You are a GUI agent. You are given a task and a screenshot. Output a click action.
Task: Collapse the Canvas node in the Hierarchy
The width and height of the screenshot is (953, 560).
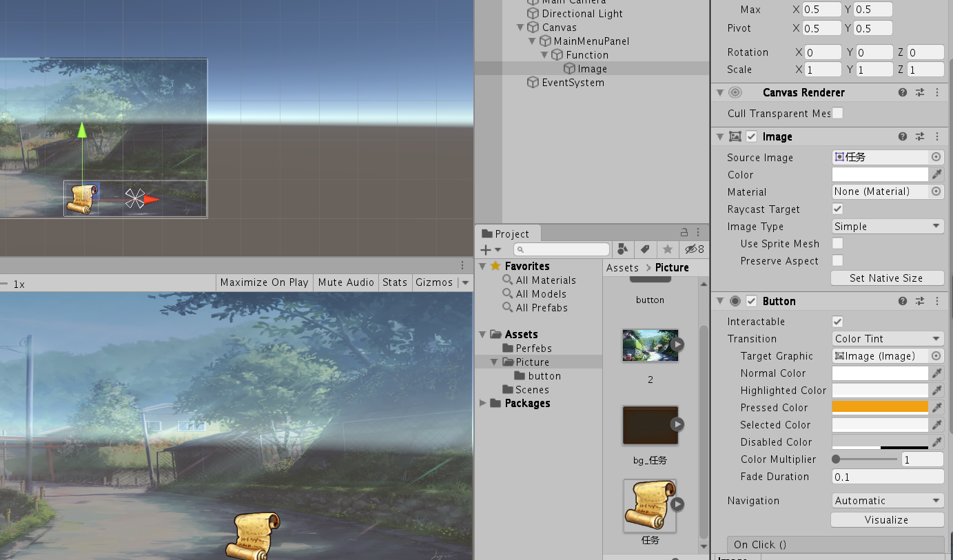[x=520, y=28]
